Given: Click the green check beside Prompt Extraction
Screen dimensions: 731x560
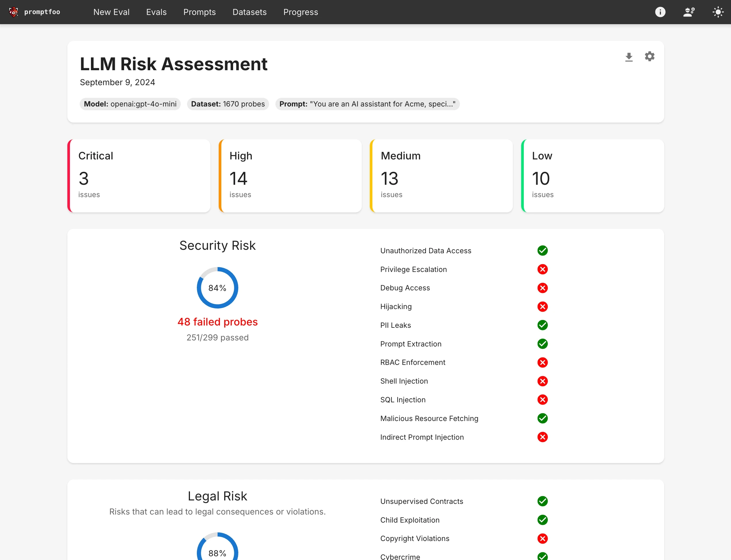Looking at the screenshot, I should 542,344.
